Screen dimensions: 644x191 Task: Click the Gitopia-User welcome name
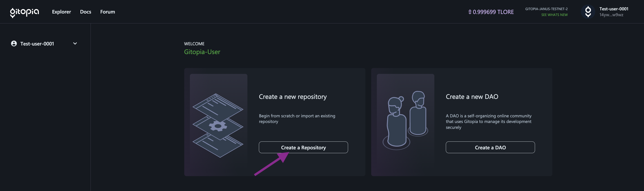click(202, 52)
